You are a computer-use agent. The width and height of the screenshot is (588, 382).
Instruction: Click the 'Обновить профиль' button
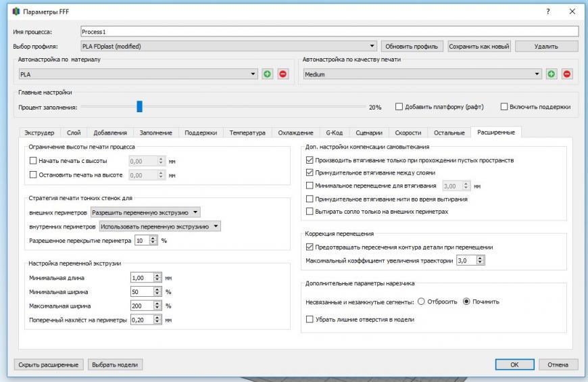pos(412,47)
